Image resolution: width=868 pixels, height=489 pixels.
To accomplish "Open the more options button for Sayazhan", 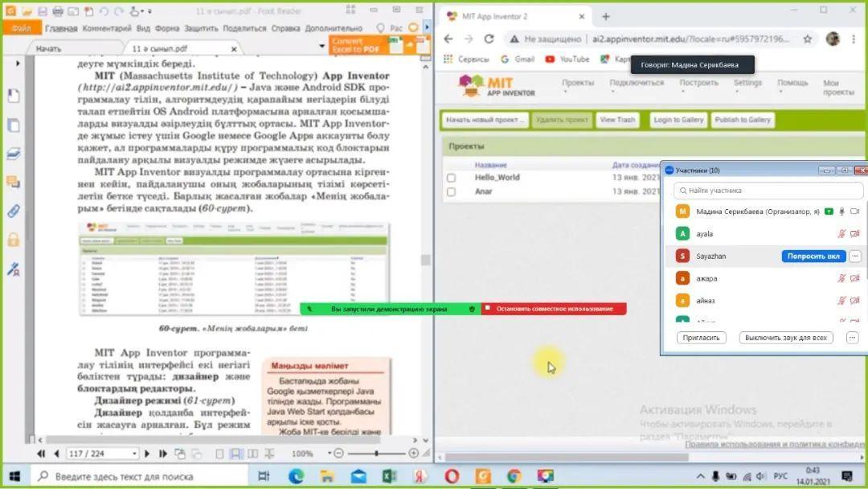I will pyautogui.click(x=855, y=257).
